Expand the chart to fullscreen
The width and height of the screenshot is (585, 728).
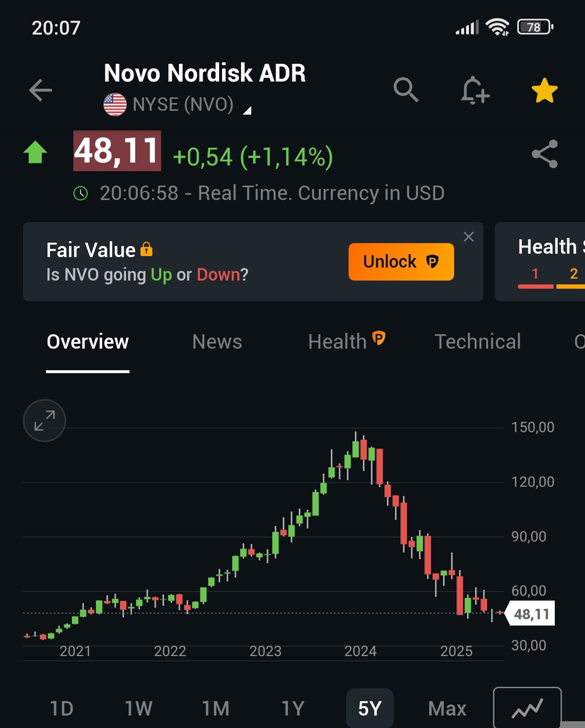(x=45, y=421)
